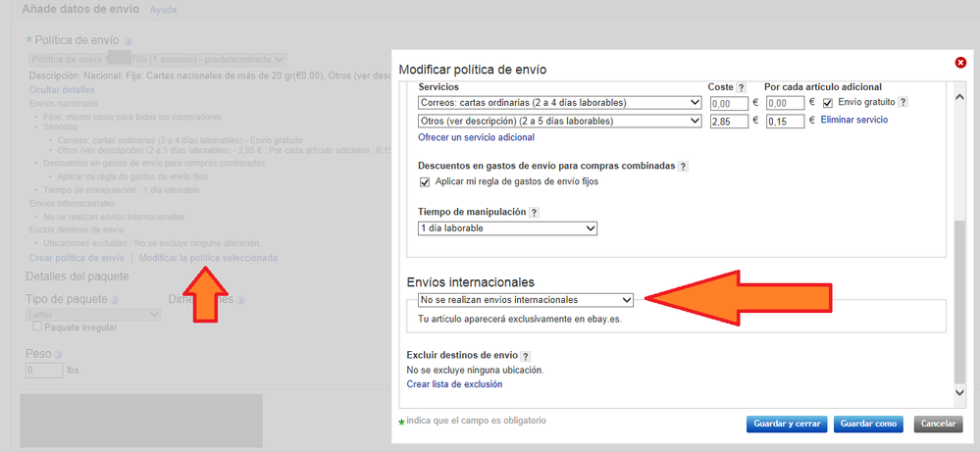Close the Modificar política de envío dialog
This screenshot has height=452, width=980.
(x=959, y=63)
